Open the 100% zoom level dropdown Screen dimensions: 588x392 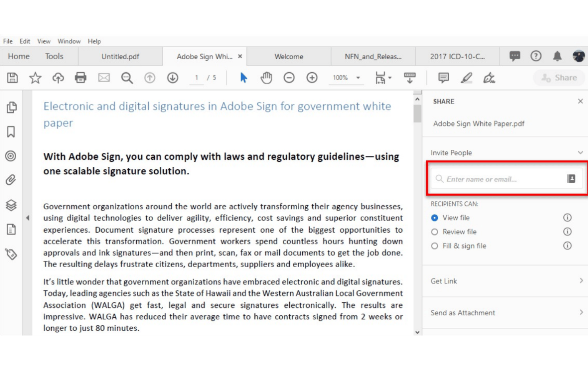point(358,78)
